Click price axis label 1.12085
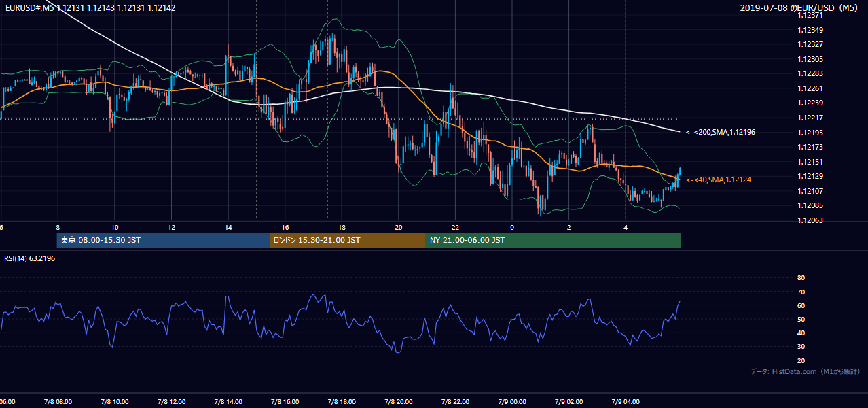The width and height of the screenshot is (868, 408). (x=811, y=205)
